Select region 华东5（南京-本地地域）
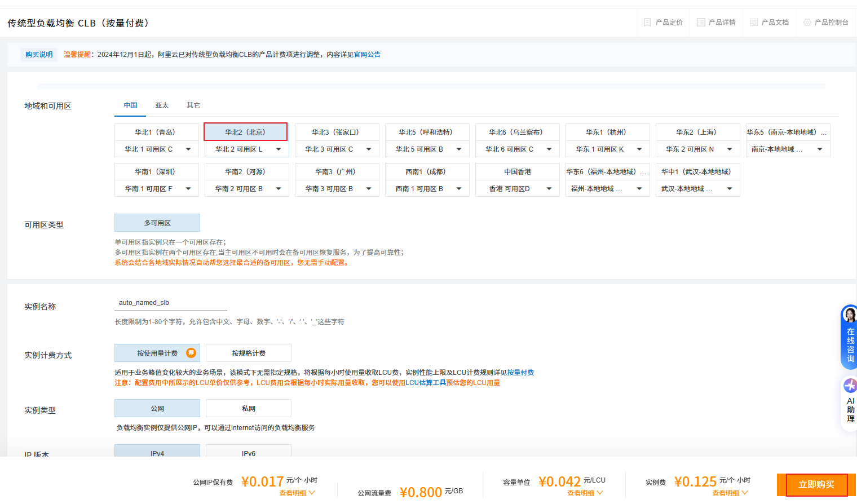 coord(788,132)
